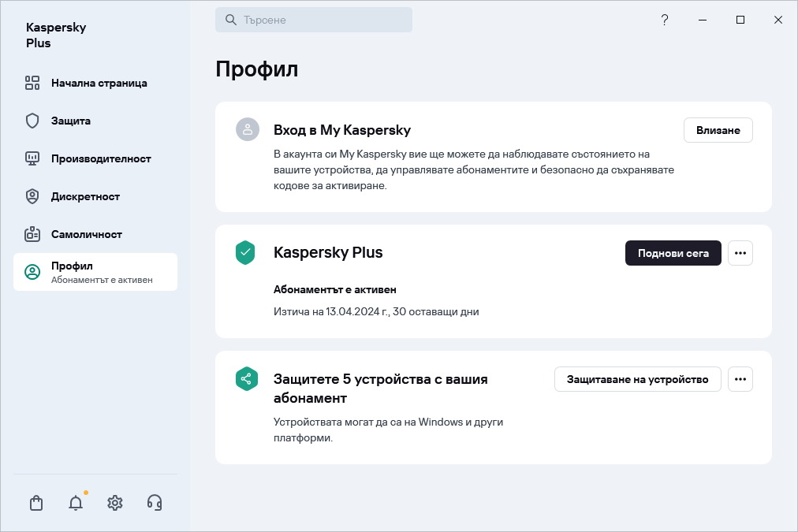
Task: Click the green checkmark Kaspersky Plus badge
Action: click(x=246, y=253)
